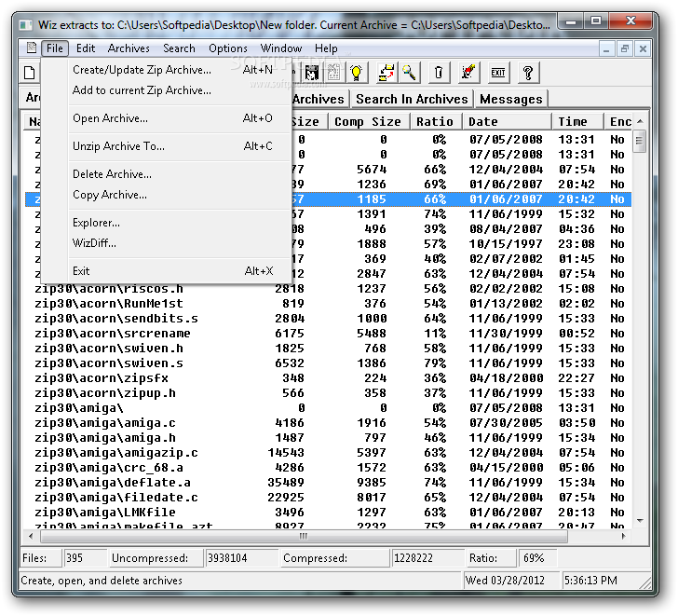
Task: Open the Window menu
Action: click(281, 48)
